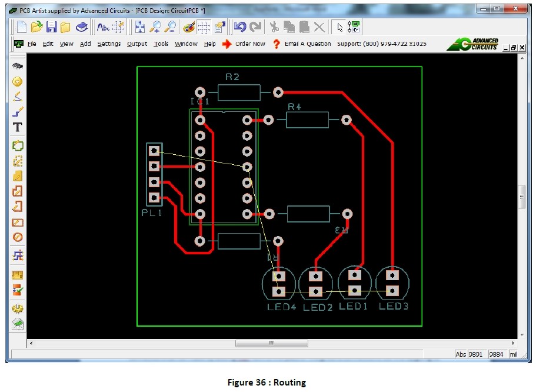Viewport: 536px width, 392px height.
Task: Open the Colors palette icon
Action: pos(189,26)
